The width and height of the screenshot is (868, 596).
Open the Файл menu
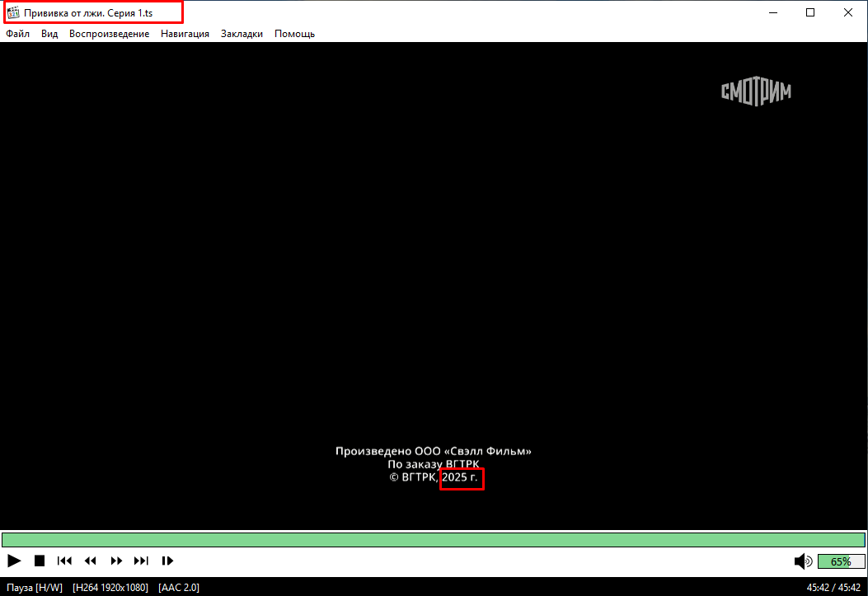coord(17,34)
